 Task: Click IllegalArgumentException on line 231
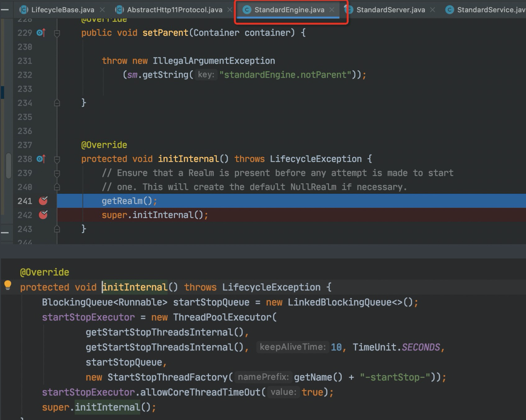click(214, 61)
